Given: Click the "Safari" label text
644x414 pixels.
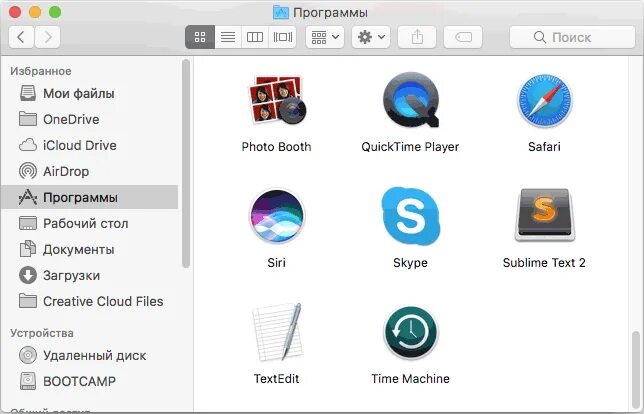Looking at the screenshot, I should point(544,147).
